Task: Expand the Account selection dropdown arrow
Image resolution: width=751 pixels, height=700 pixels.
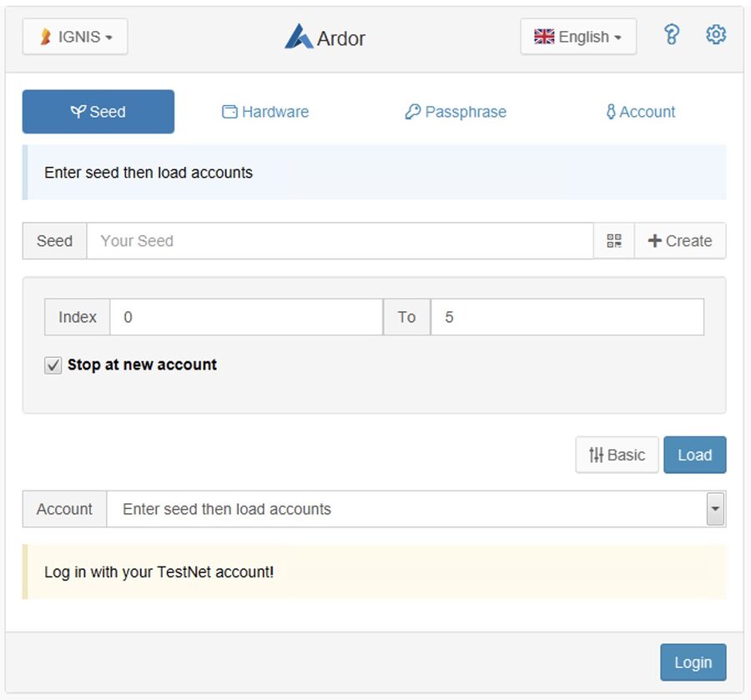Action: tap(716, 509)
